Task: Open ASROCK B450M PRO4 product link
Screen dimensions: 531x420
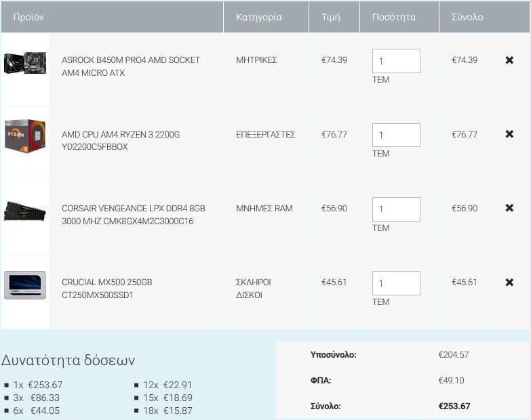Action: pos(131,66)
